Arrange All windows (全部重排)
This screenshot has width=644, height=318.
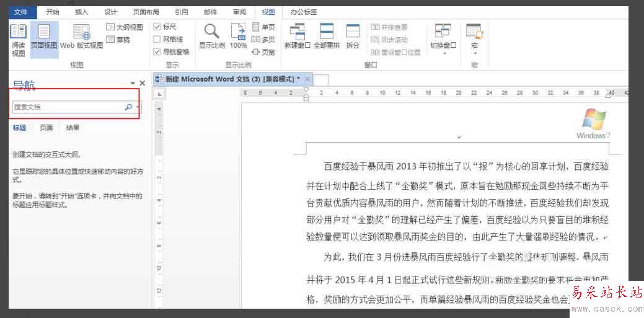click(327, 37)
